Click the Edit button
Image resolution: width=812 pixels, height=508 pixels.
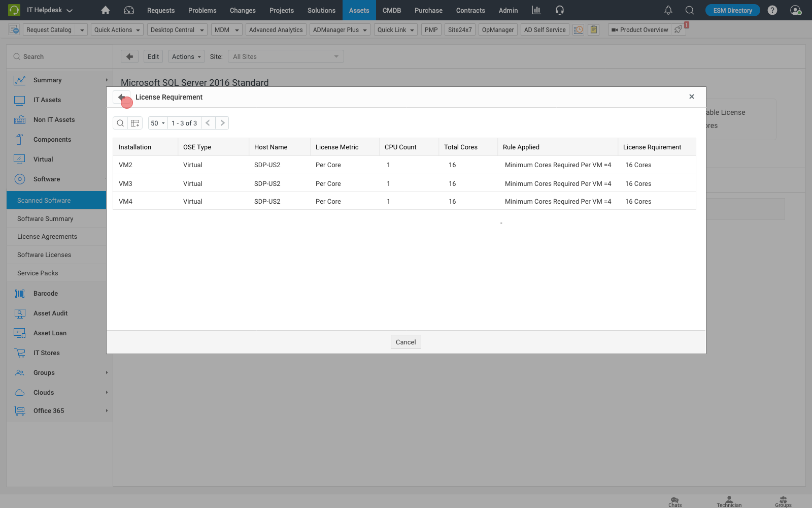pos(153,56)
